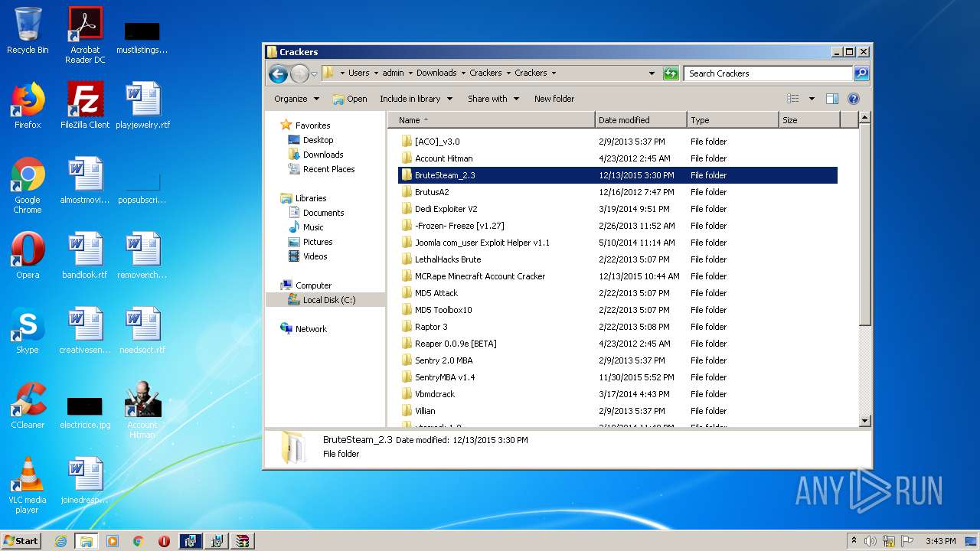Image resolution: width=980 pixels, height=551 pixels.
Task: Open the Recycle Bin desktop icon
Action: [x=28, y=31]
